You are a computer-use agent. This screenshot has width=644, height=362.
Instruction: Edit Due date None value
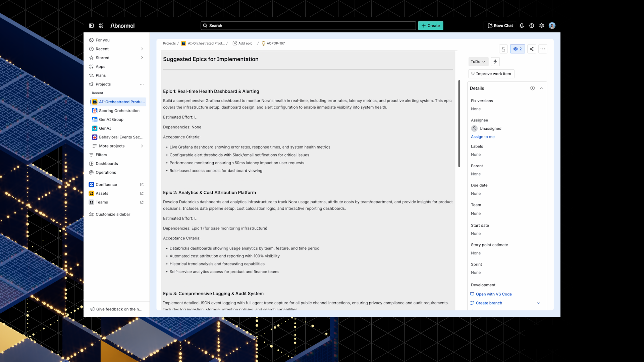pyautogui.click(x=476, y=194)
